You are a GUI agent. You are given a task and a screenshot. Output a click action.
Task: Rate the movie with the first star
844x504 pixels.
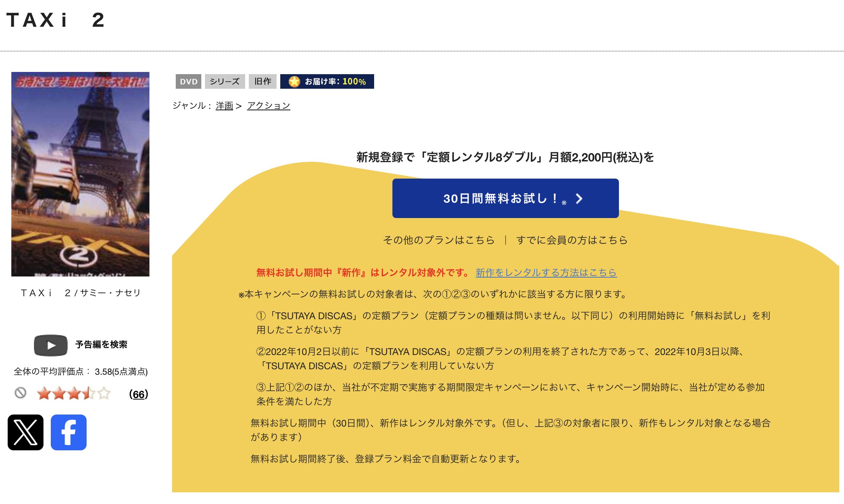44,393
